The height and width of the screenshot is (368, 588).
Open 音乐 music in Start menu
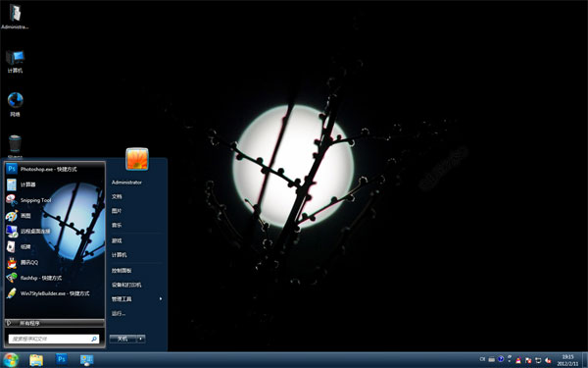click(117, 225)
